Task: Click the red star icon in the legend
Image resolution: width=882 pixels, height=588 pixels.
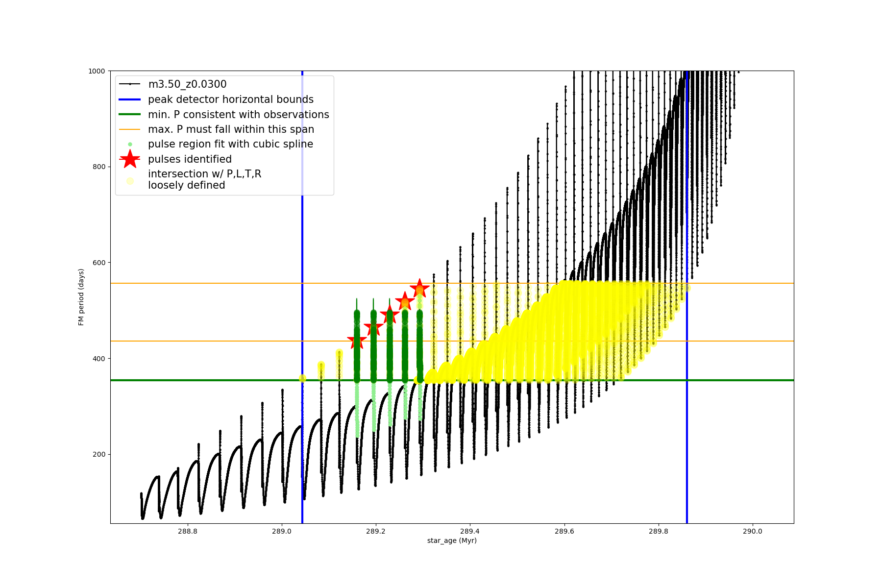Action: point(130,159)
